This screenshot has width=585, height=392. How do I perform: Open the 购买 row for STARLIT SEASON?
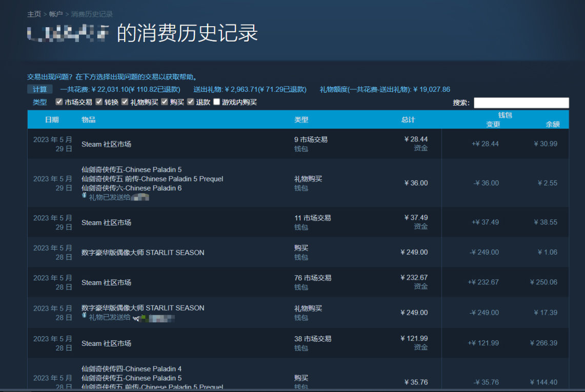(x=298, y=253)
